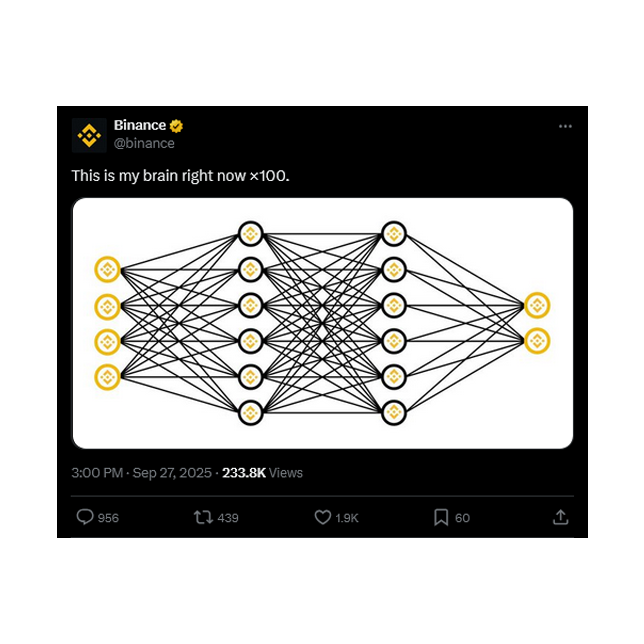Open the neural network image attachment
The width and height of the screenshot is (644, 644).
point(322,323)
